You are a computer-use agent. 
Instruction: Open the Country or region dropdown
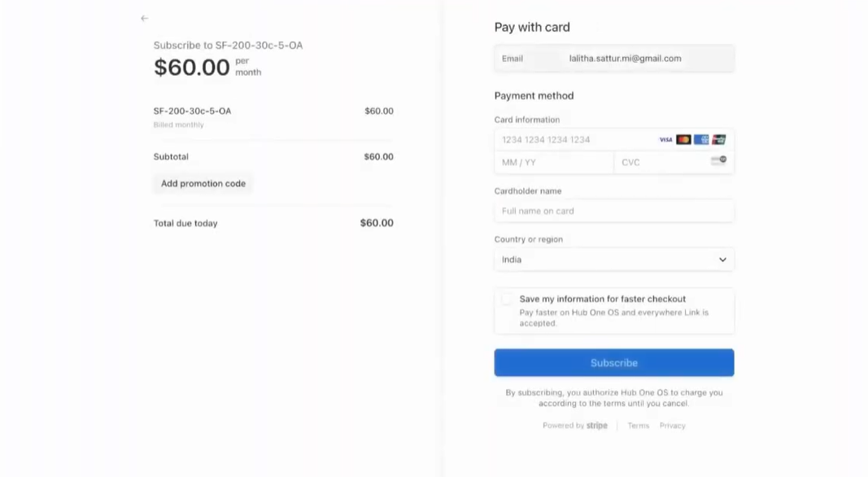[613, 260]
